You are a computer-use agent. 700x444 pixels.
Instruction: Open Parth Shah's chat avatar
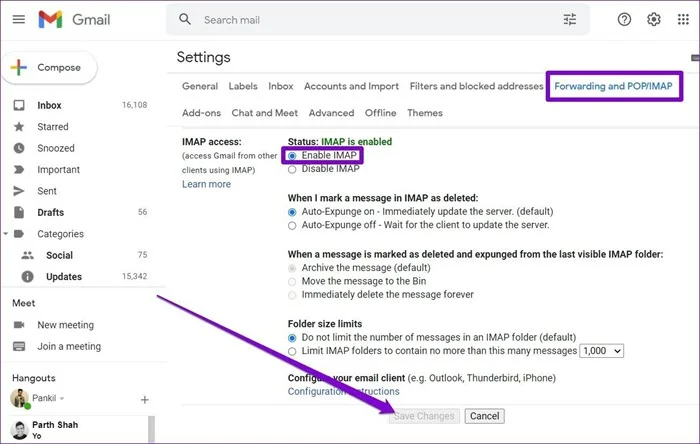tap(19, 430)
